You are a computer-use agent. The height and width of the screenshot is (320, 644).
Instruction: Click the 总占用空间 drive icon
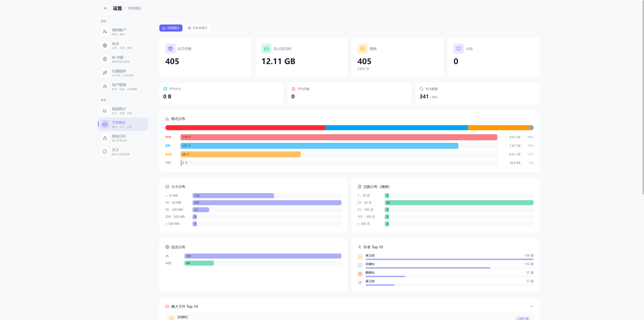pos(266,49)
